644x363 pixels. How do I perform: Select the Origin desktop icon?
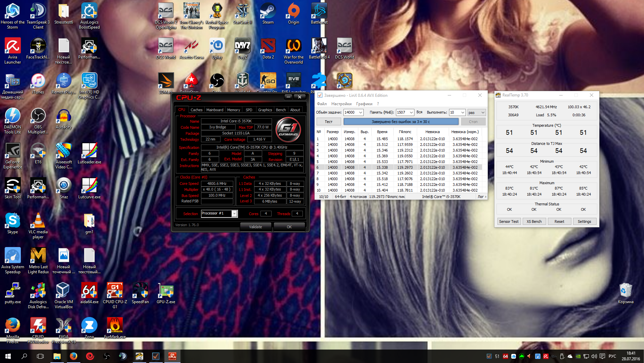(x=293, y=13)
